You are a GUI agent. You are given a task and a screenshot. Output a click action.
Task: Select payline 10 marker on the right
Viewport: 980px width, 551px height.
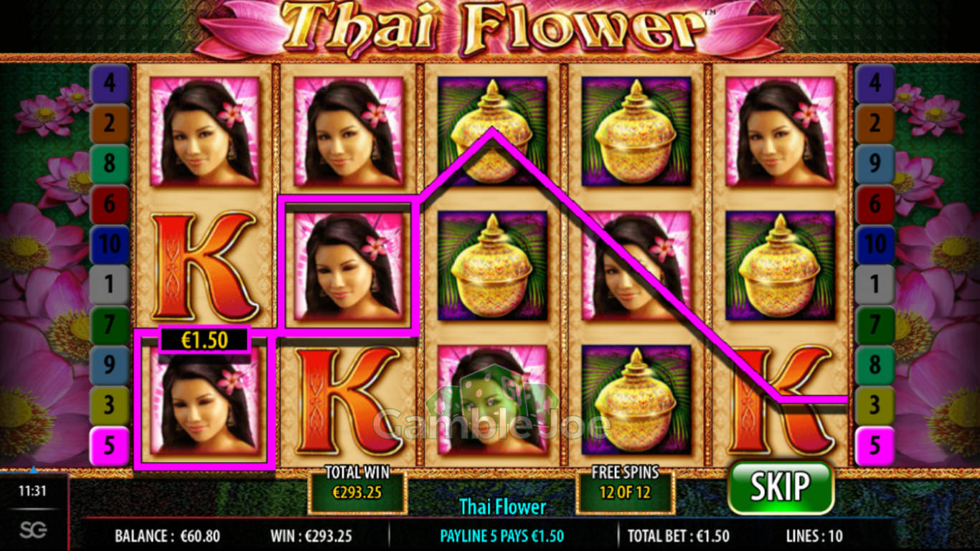(x=875, y=245)
